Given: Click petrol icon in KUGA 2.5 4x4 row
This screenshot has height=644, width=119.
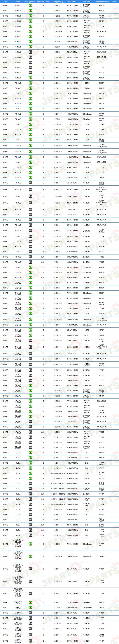Looking at the screenshot, I should pyautogui.click(x=30, y=478).
